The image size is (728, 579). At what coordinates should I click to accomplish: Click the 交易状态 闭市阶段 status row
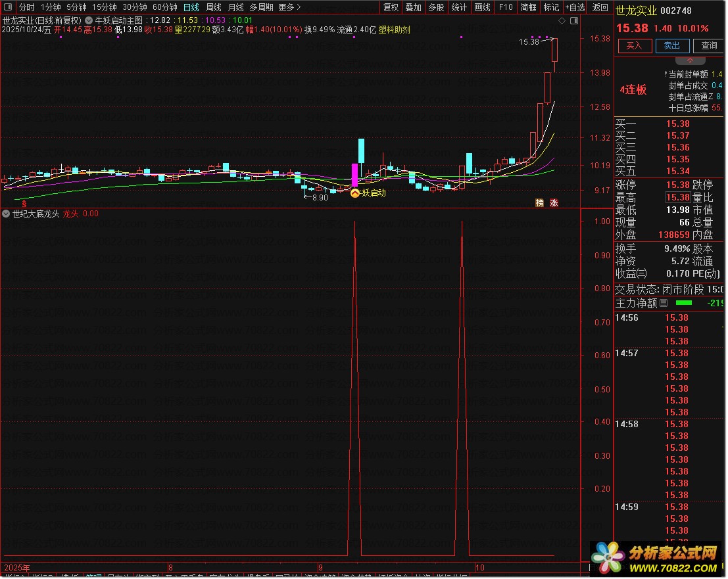669,289
